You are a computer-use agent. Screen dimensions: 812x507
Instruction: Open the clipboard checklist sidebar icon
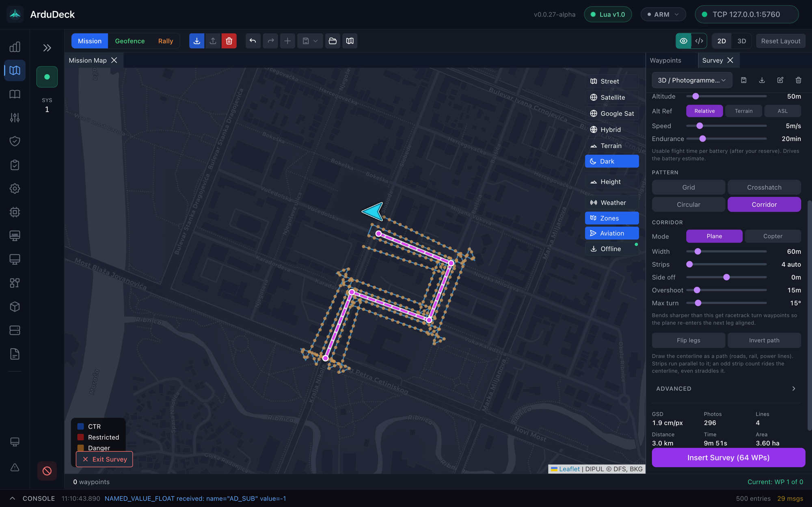15,165
